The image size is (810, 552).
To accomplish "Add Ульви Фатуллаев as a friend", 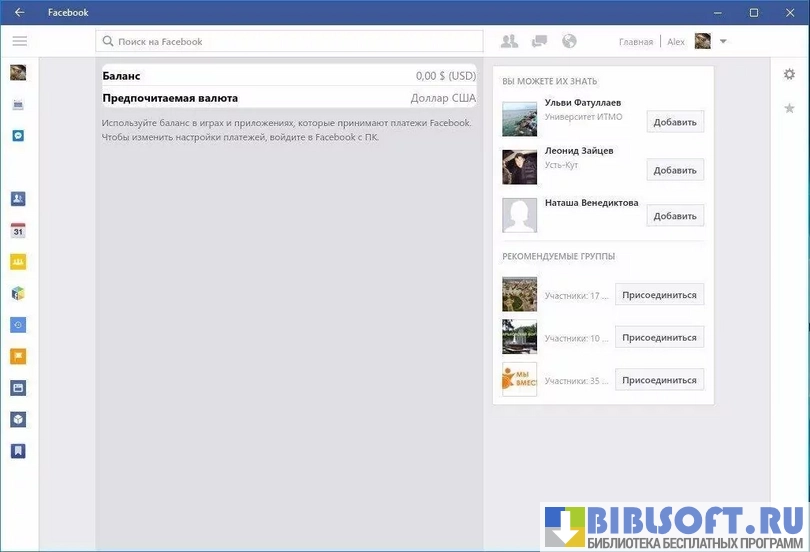I will (x=674, y=122).
